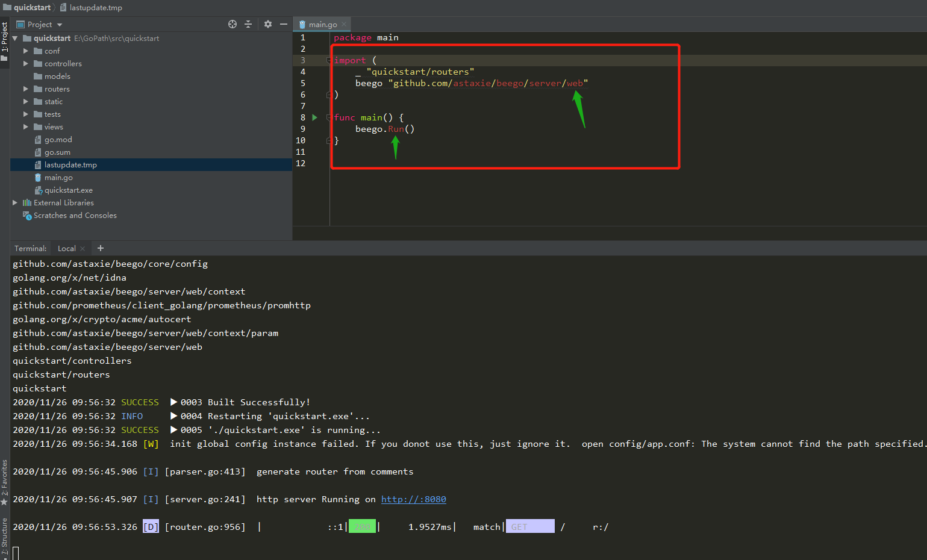Click the Collapse All icon in Project toolbar

coord(248,24)
